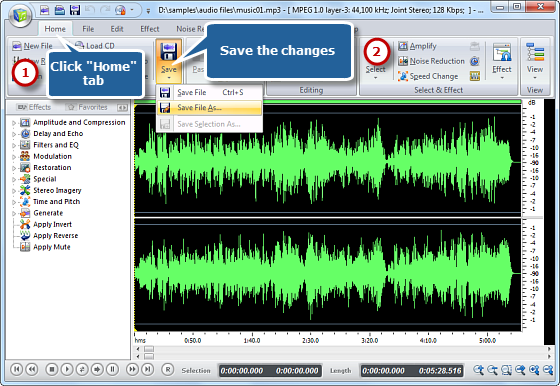
Task: Expand the Delay and Echo category
Action: click(x=14, y=134)
